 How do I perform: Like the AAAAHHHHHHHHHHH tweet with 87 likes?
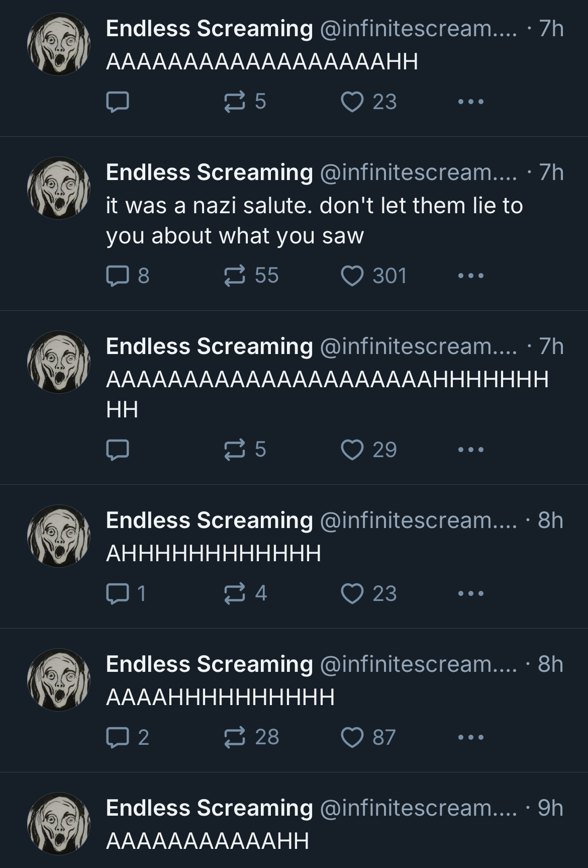click(x=352, y=737)
